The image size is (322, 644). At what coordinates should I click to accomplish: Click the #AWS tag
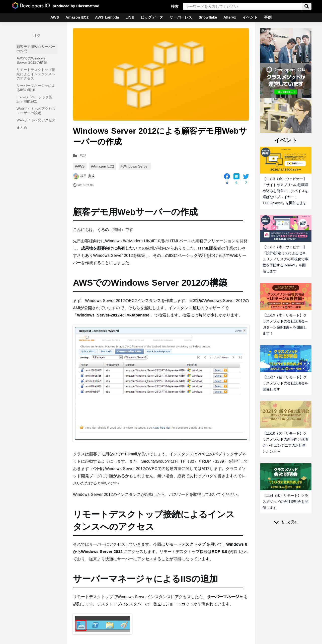tap(80, 166)
